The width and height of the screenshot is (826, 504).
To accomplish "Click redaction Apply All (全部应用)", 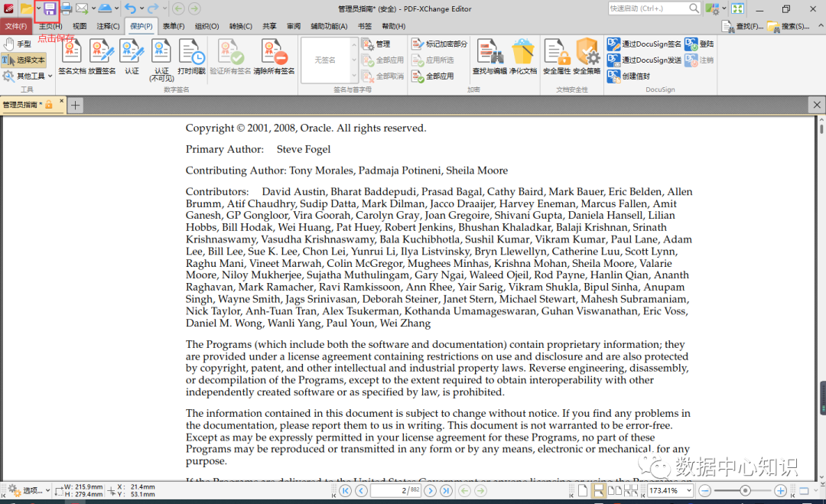I will pos(432,76).
